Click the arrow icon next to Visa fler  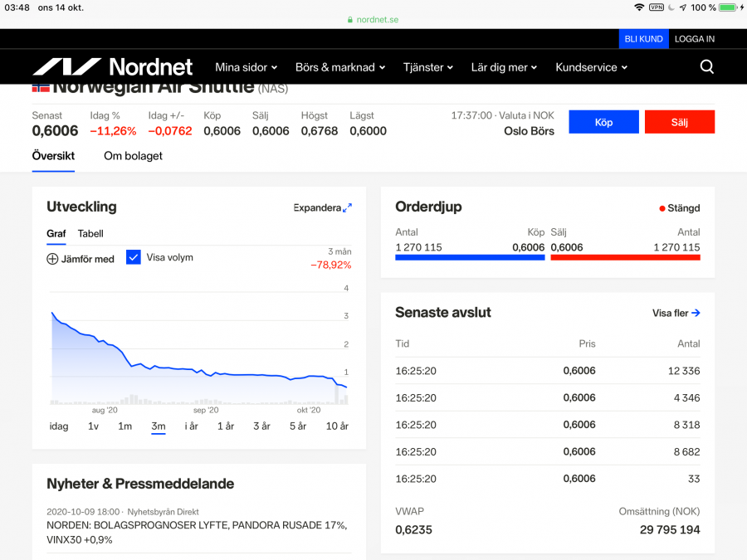coord(696,313)
